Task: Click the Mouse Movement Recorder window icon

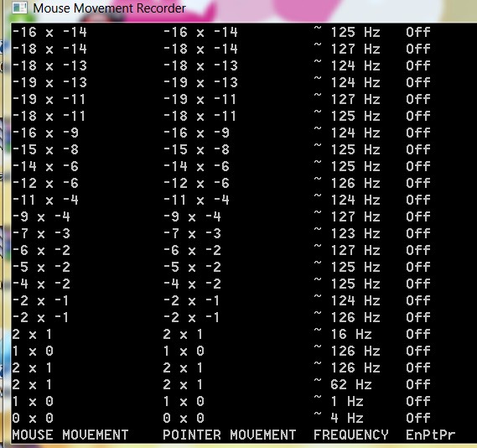Action: click(x=19, y=8)
